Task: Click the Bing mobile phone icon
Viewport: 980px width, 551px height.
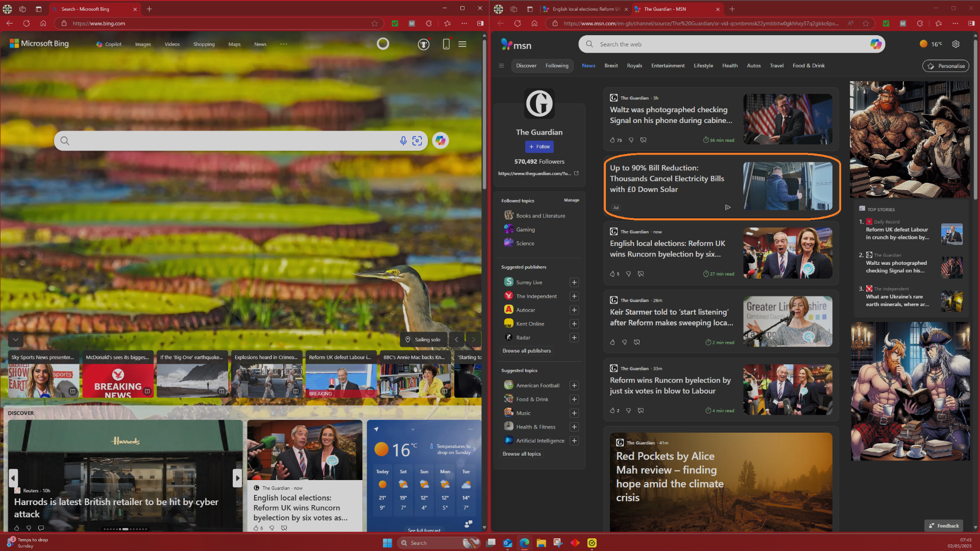Action: (446, 44)
